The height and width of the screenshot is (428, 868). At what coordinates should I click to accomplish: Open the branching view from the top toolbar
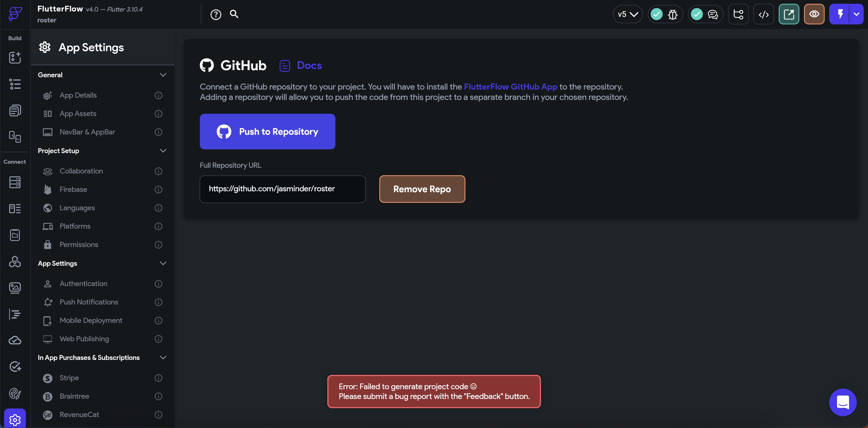click(x=738, y=14)
